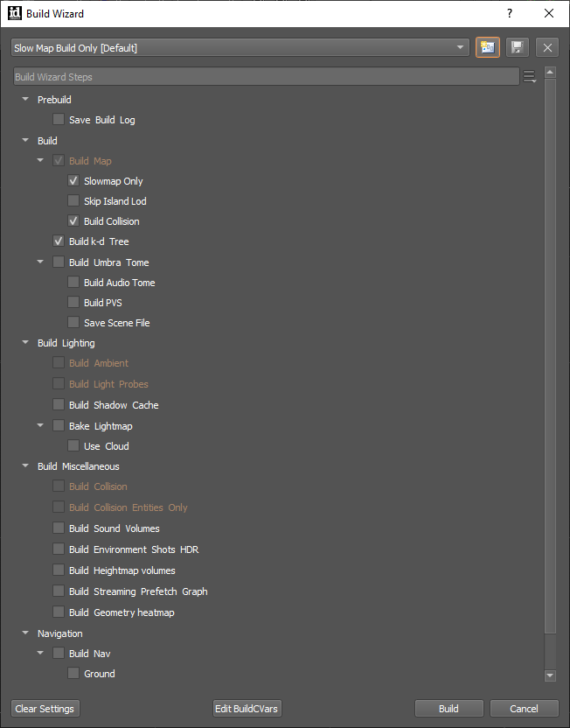Screen dimensions: 570x728
Task: Open the steps filter options menu icon
Action: (529, 77)
